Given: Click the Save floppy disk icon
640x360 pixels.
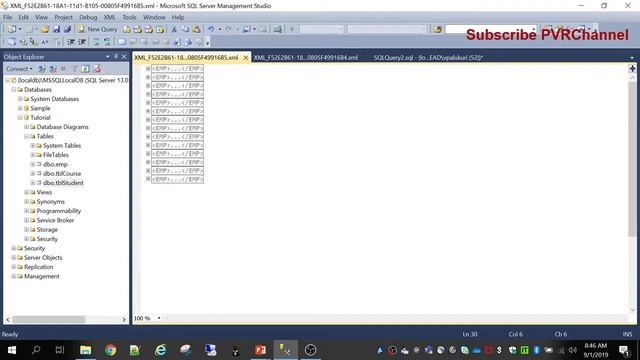Looking at the screenshot, I should click(56, 29).
